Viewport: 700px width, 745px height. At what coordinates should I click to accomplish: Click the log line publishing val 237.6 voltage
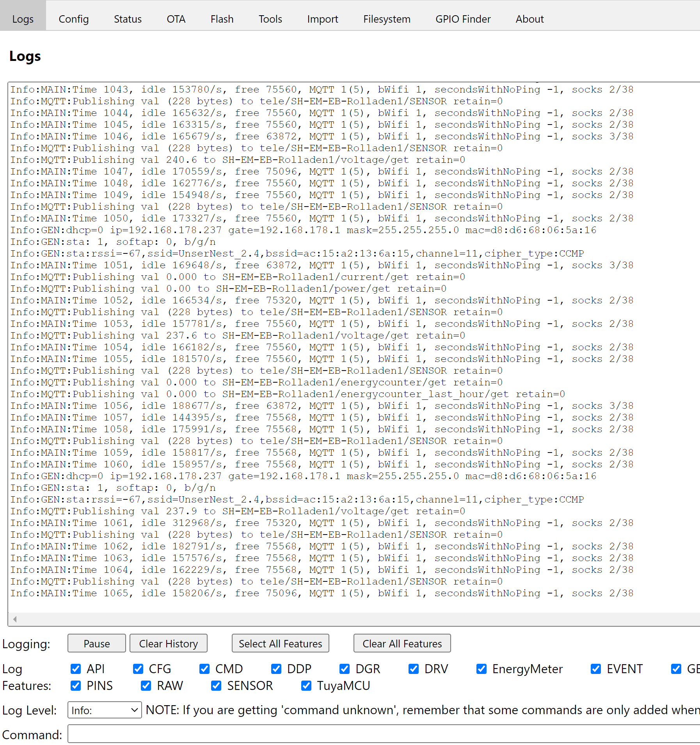tap(238, 335)
